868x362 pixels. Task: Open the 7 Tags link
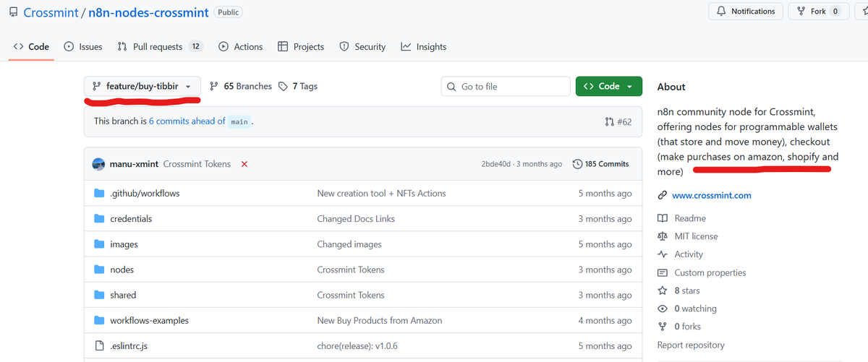pos(298,86)
